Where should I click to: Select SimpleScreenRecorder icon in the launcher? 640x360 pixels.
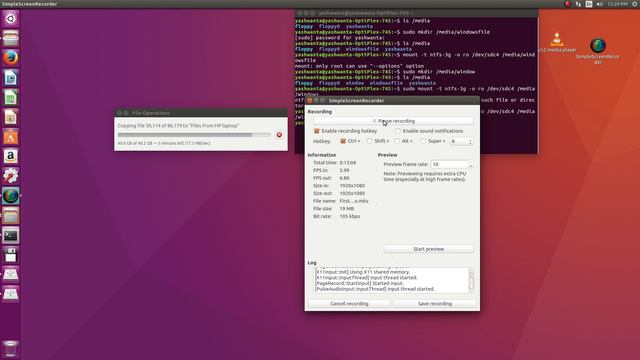pos(11,196)
